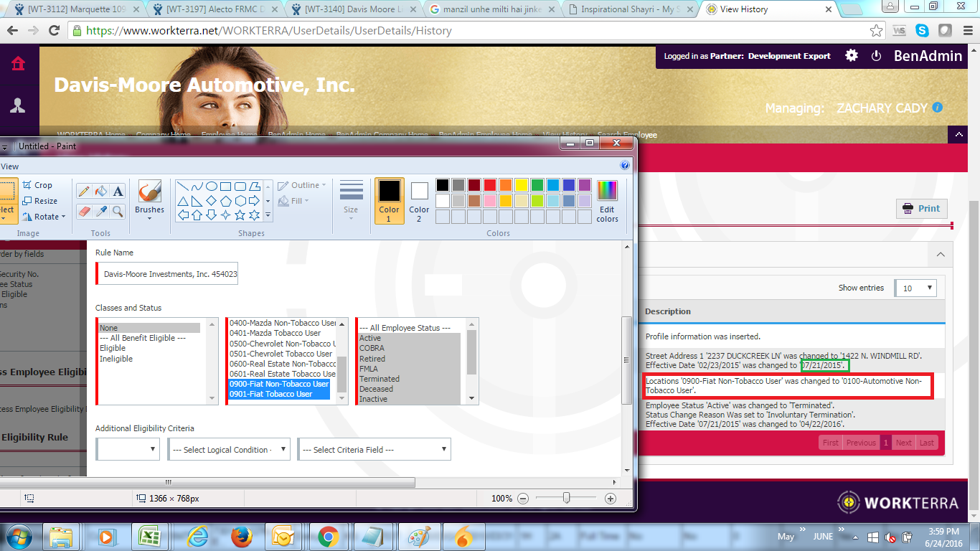Screen dimensions: 980x551
Task: Switch to the WT-3112 Marquette tab
Action: click(76, 9)
